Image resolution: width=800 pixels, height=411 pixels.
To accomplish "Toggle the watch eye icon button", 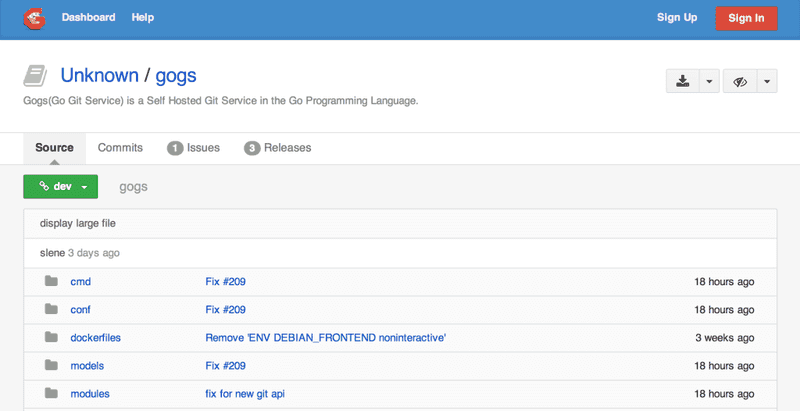I will point(740,82).
